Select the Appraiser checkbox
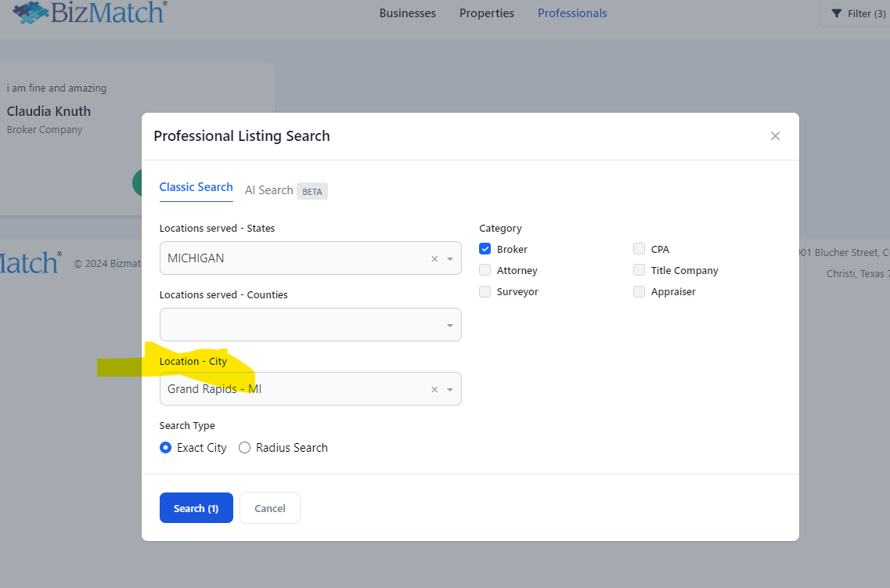 pyautogui.click(x=640, y=291)
